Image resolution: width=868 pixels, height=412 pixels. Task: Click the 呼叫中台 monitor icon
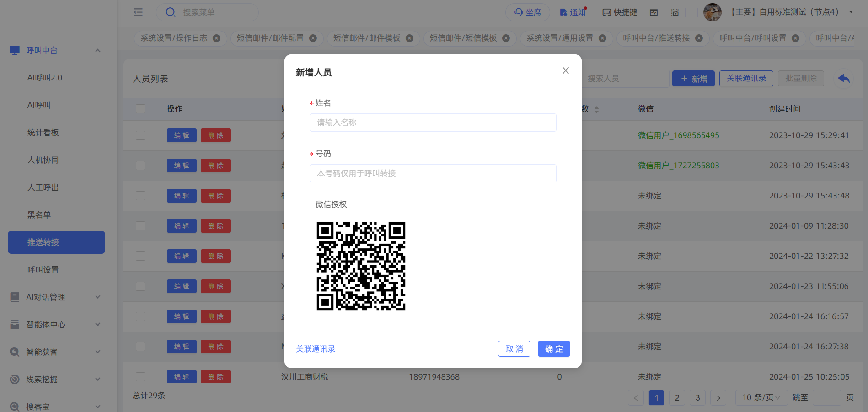click(x=15, y=50)
